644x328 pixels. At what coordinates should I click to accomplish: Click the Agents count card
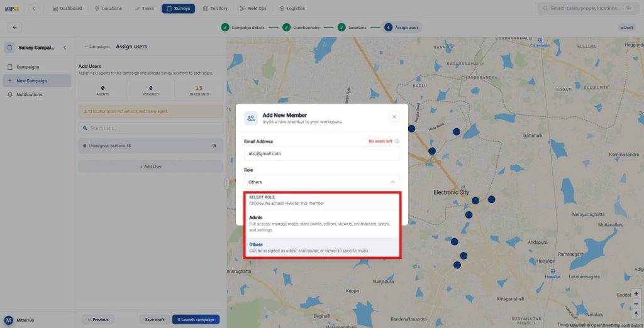[x=103, y=90]
